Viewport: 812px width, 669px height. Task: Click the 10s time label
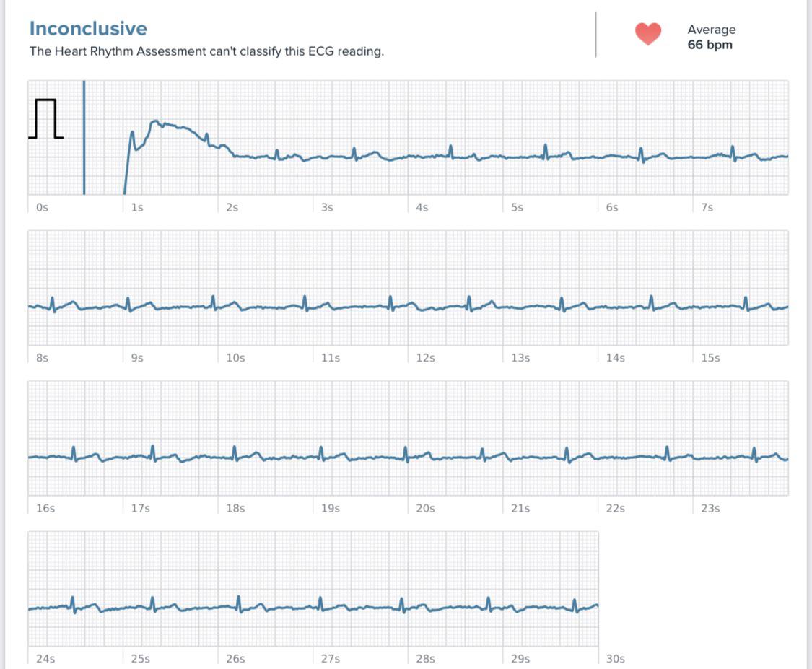point(235,358)
